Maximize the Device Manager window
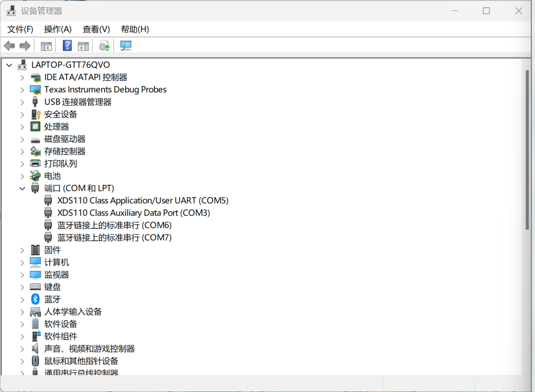Viewport: 535px width, 392px height. [486, 11]
